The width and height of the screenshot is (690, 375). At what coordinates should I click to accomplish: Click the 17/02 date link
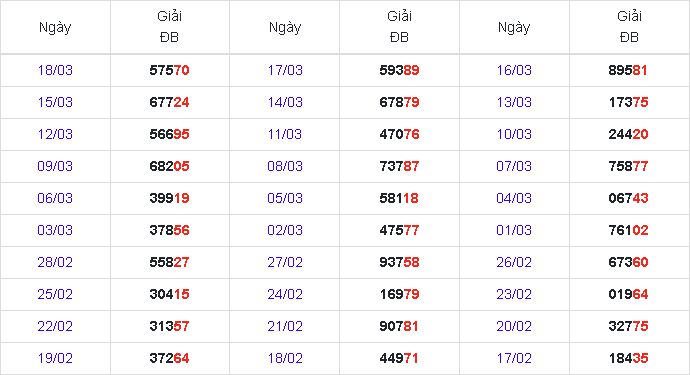tap(514, 358)
